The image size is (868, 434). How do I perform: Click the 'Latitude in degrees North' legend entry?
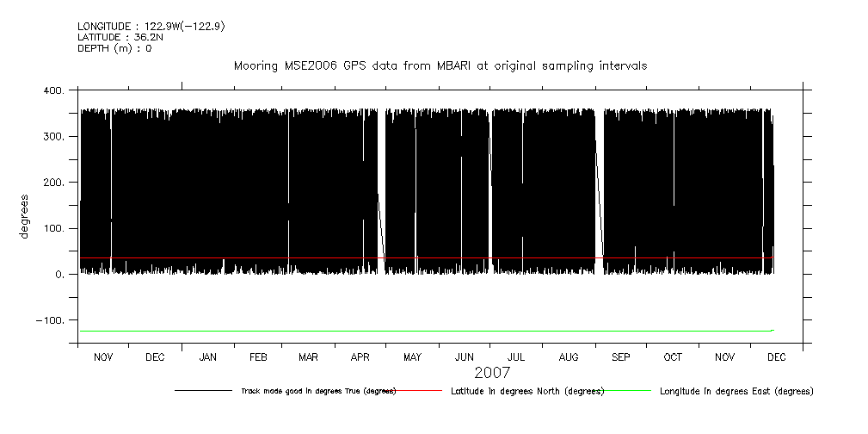(527, 391)
